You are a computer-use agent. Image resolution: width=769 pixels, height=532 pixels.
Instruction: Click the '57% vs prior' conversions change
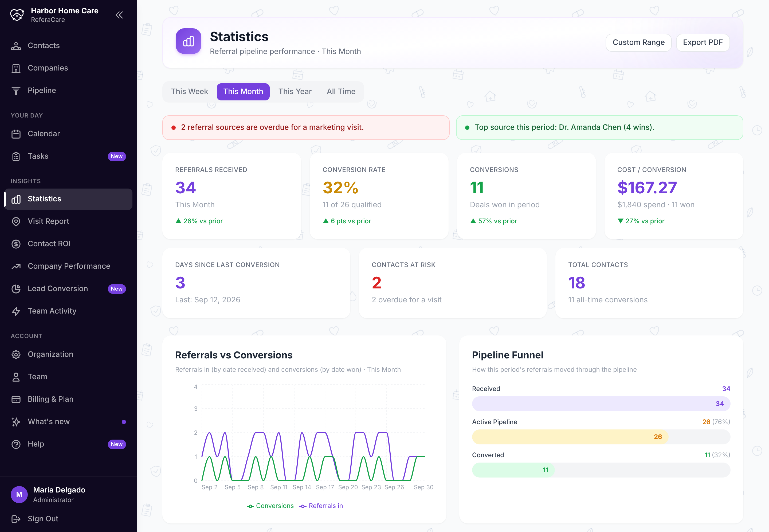tap(494, 221)
